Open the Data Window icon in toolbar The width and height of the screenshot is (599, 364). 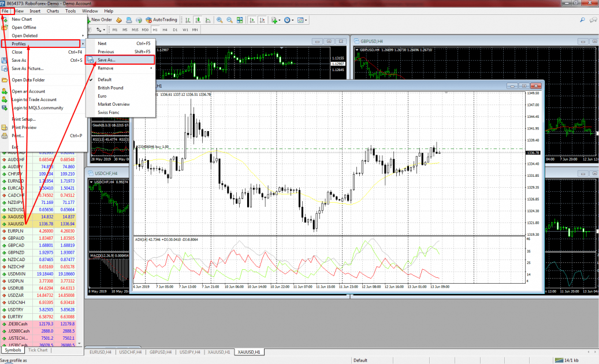[x=129, y=20]
